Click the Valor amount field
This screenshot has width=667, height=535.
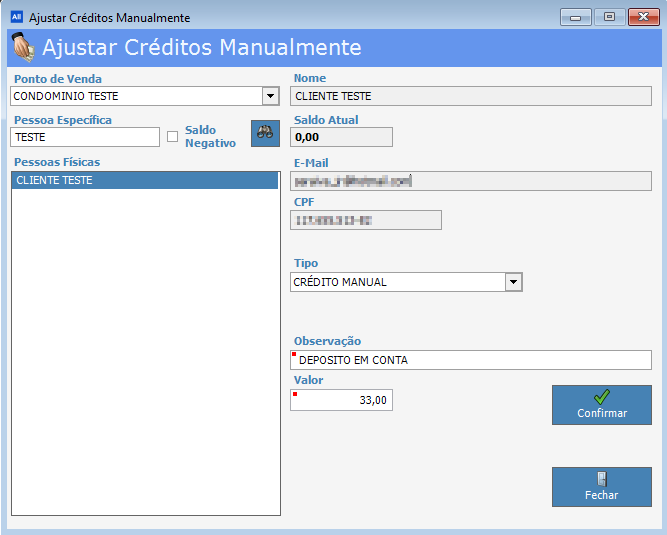coord(342,400)
